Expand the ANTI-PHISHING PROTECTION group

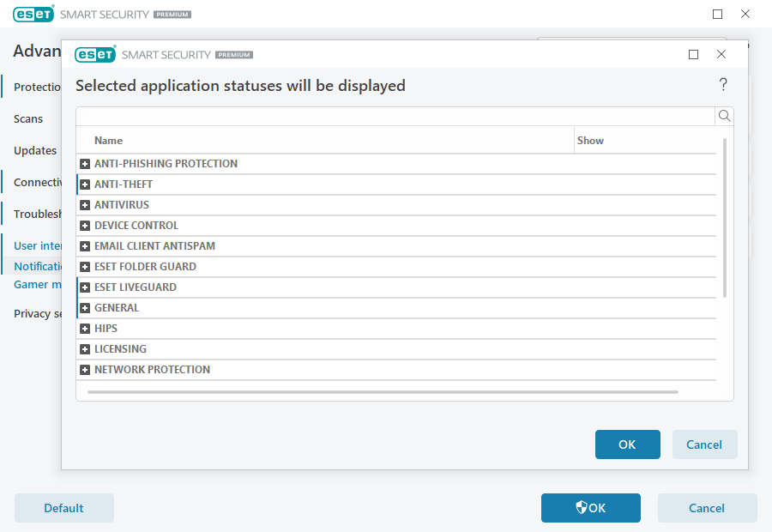point(85,164)
